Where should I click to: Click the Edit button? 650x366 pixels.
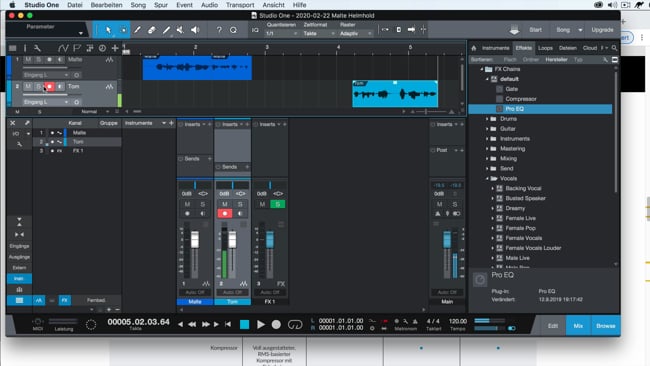553,326
